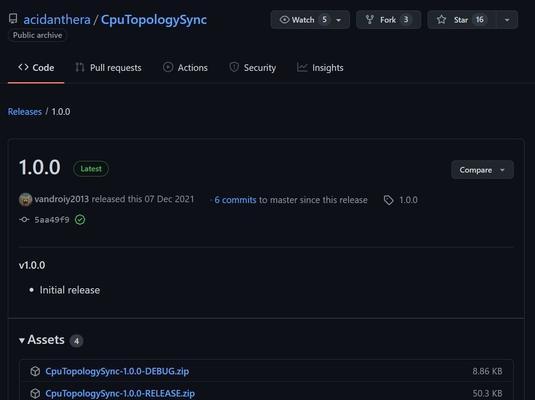Open the 1.0.0 tag link
This screenshot has width=535, height=400.
coord(408,200)
